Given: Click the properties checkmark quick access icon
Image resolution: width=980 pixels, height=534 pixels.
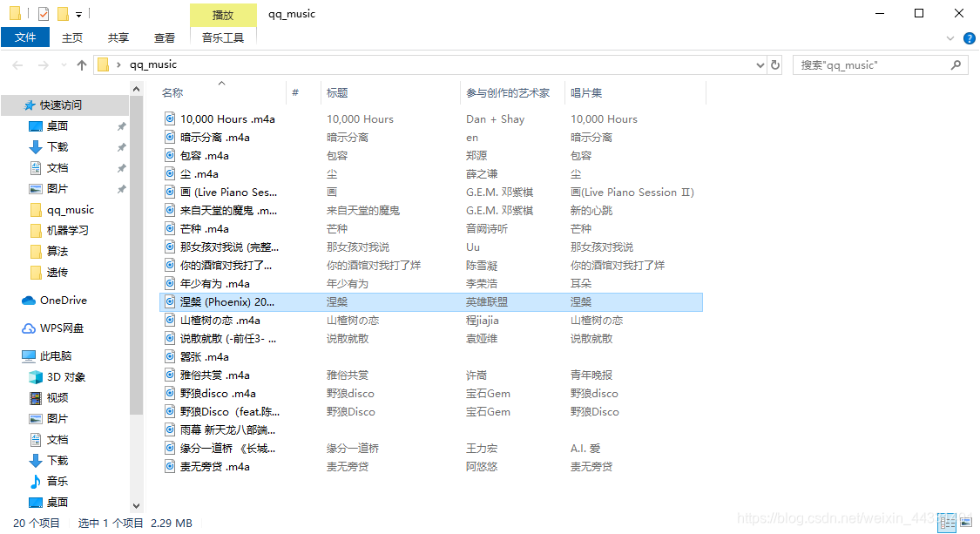Looking at the screenshot, I should click(x=44, y=14).
